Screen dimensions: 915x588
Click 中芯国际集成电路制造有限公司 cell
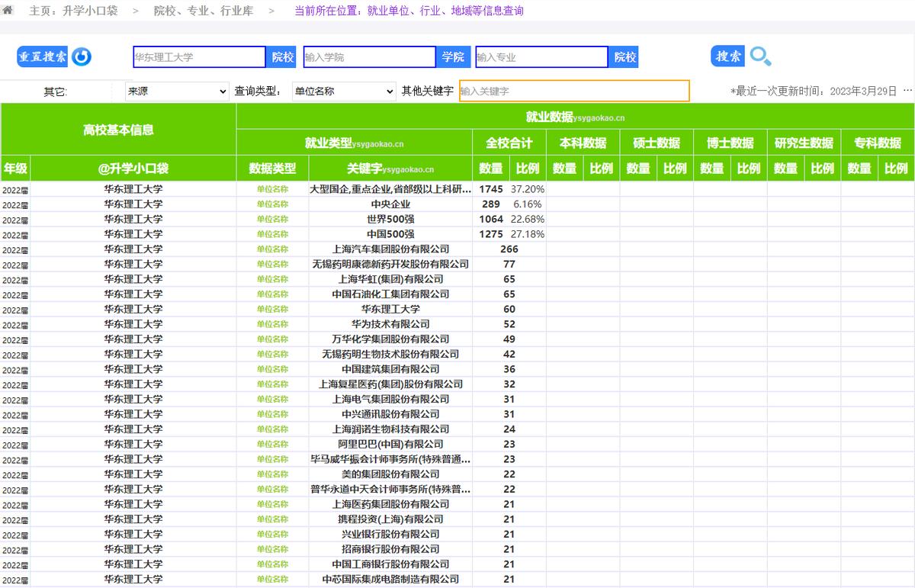[x=390, y=579]
